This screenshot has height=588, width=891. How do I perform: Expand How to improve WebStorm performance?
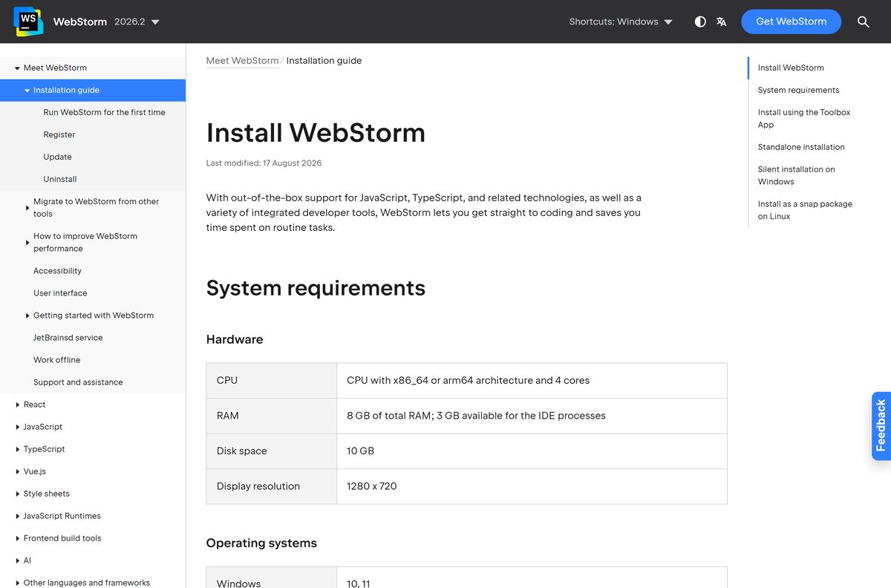coord(27,242)
